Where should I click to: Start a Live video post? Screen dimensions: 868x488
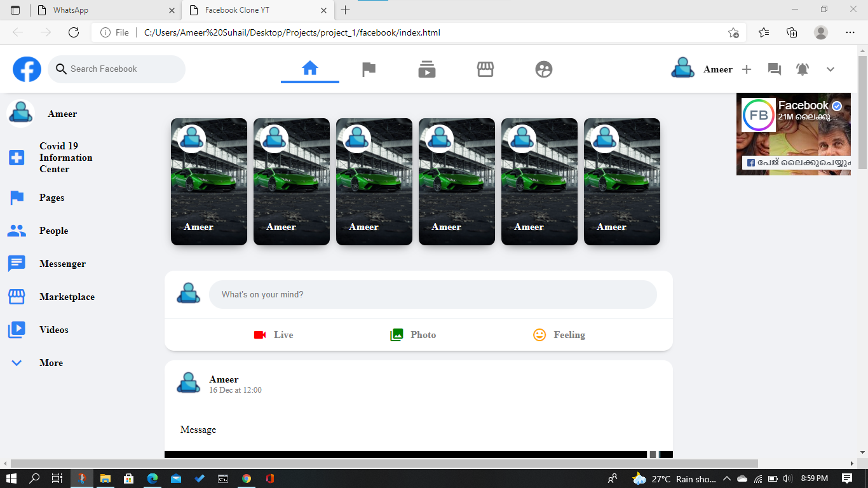click(273, 335)
